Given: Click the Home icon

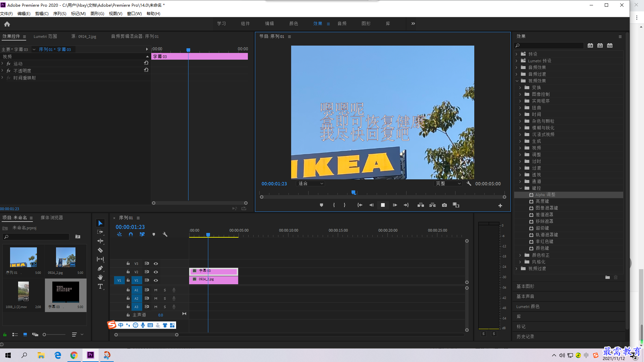Looking at the screenshot, I should point(7,24).
